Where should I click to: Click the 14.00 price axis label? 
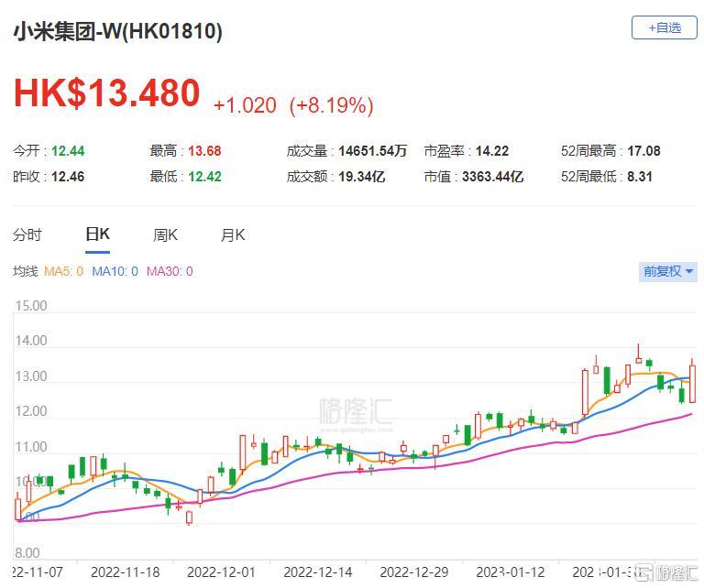[31, 341]
